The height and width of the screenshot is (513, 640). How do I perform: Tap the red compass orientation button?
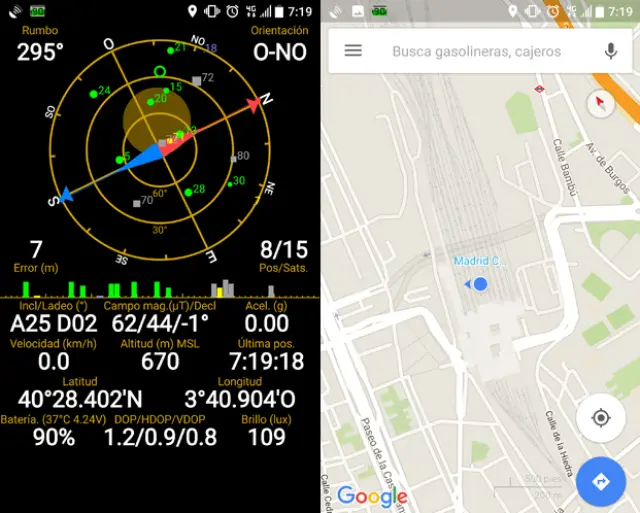pos(600,104)
